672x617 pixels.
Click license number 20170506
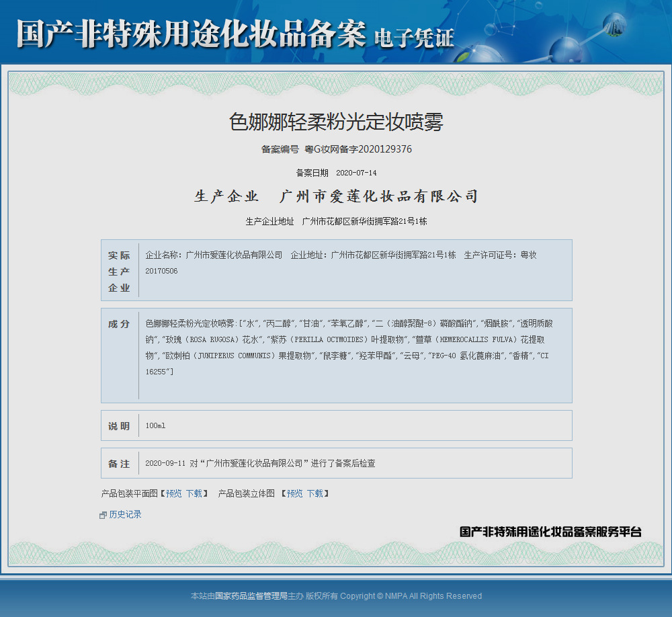click(161, 271)
